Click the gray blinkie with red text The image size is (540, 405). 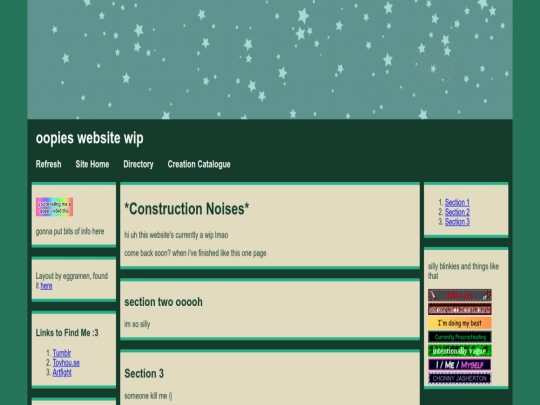point(459,295)
